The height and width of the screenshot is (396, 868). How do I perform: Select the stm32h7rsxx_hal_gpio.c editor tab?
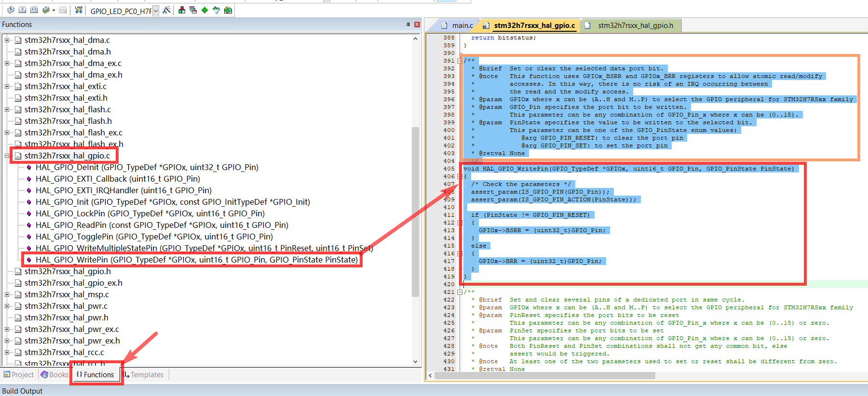[x=529, y=26]
